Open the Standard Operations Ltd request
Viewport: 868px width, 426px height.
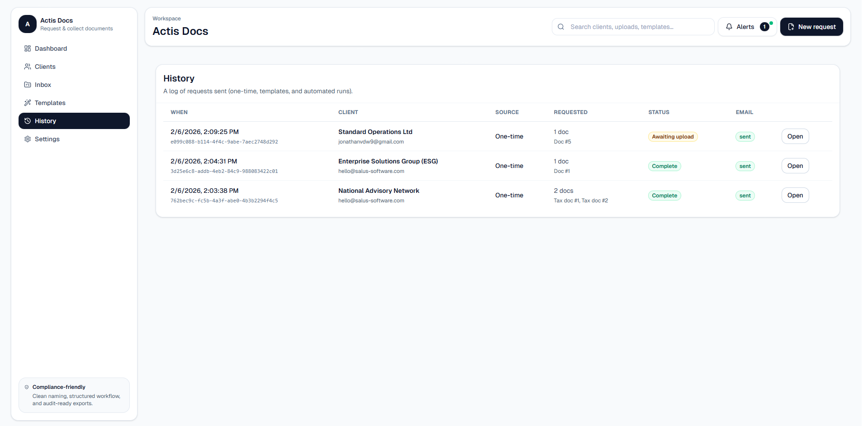[795, 136]
